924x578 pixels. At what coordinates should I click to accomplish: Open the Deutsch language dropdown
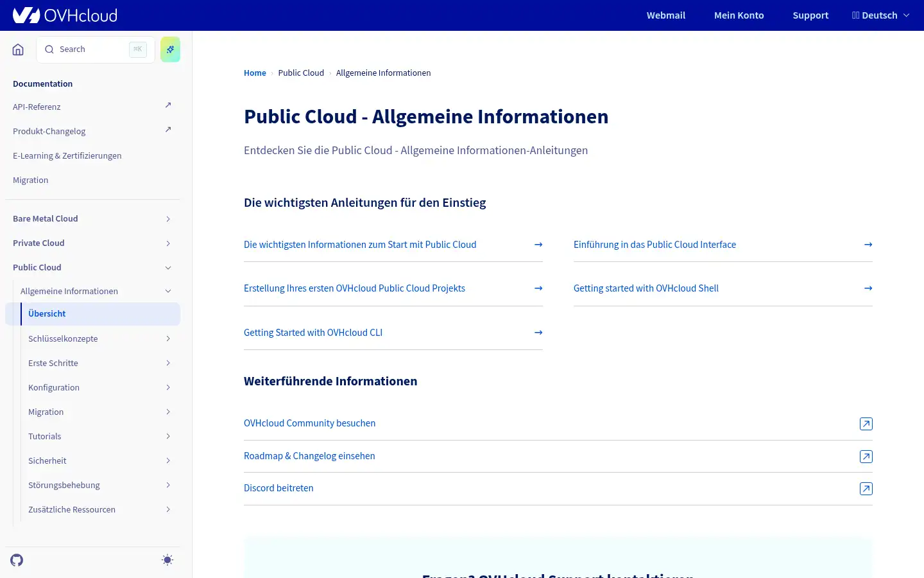[x=880, y=15]
